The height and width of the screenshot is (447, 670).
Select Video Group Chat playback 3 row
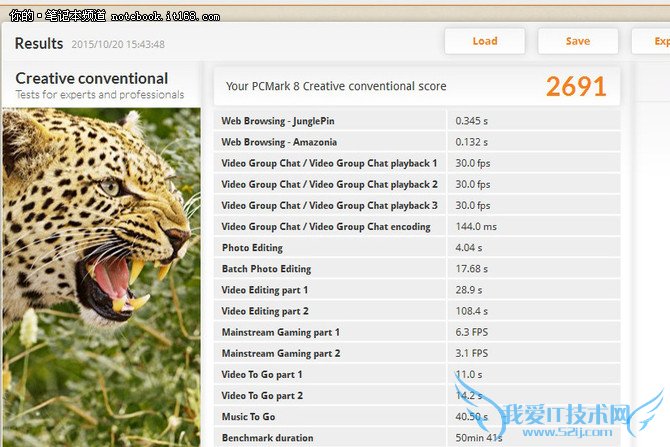[x=417, y=206]
